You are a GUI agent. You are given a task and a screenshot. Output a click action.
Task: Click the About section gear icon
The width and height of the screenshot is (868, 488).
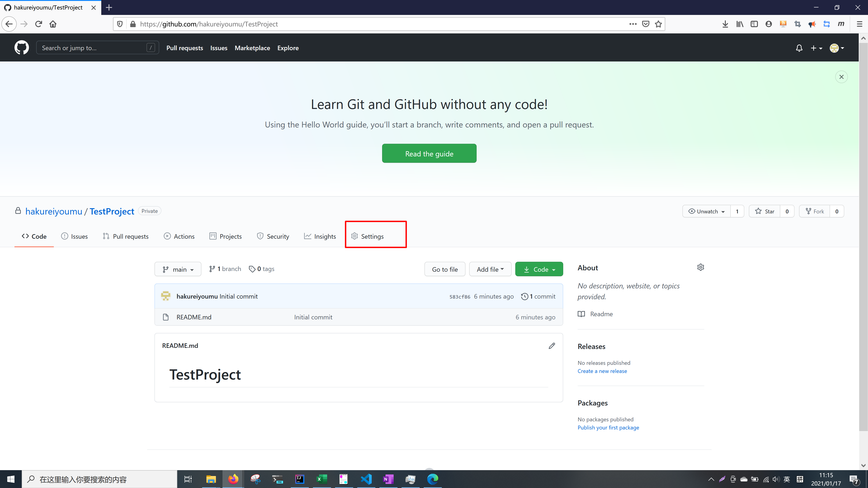click(700, 267)
